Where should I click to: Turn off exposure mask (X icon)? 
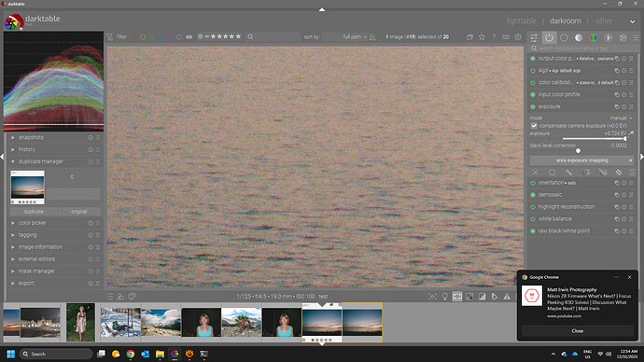pos(535,173)
